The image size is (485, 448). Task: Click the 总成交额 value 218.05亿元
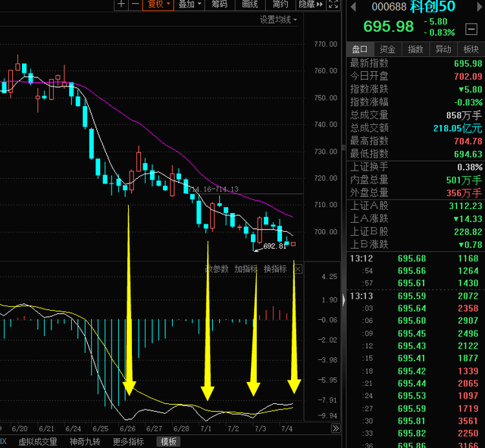pyautogui.click(x=458, y=128)
